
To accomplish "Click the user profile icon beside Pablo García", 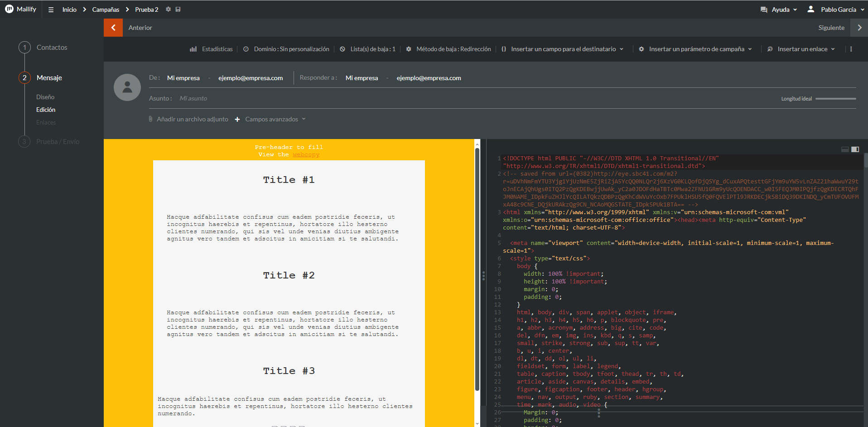I will point(811,9).
